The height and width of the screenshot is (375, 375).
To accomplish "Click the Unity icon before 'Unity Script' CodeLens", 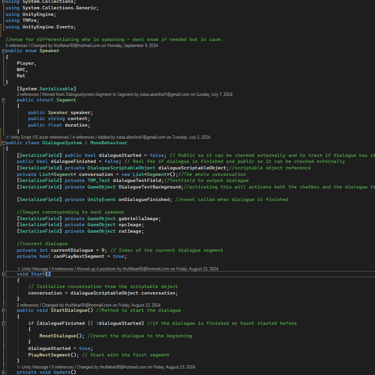I will tap(7, 137).
